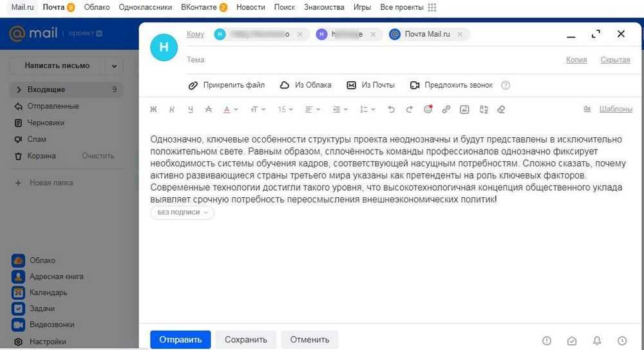Click the insert image icon
Viewport: 644px width, 350px height.
[464, 110]
